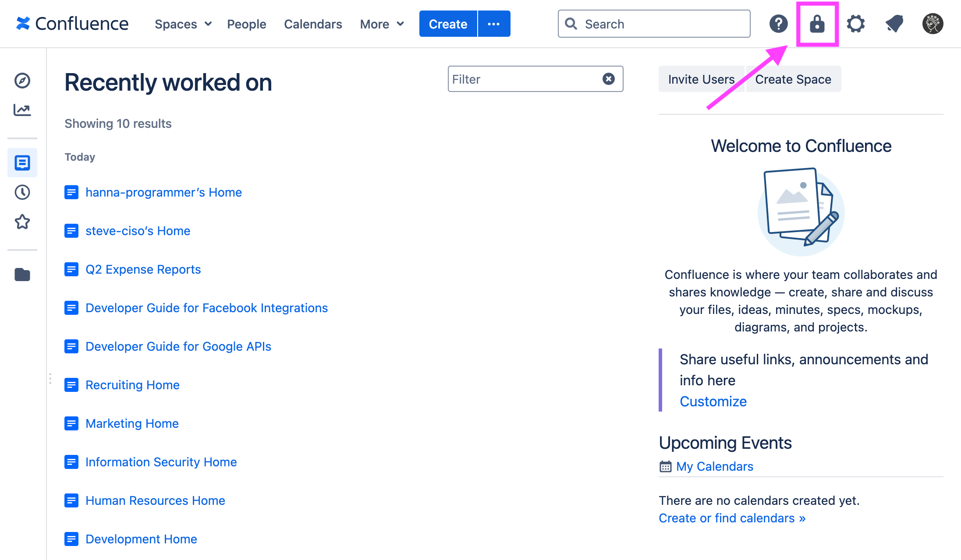Open My Calendars with calendar icon
The height and width of the screenshot is (560, 961).
pyautogui.click(x=714, y=466)
